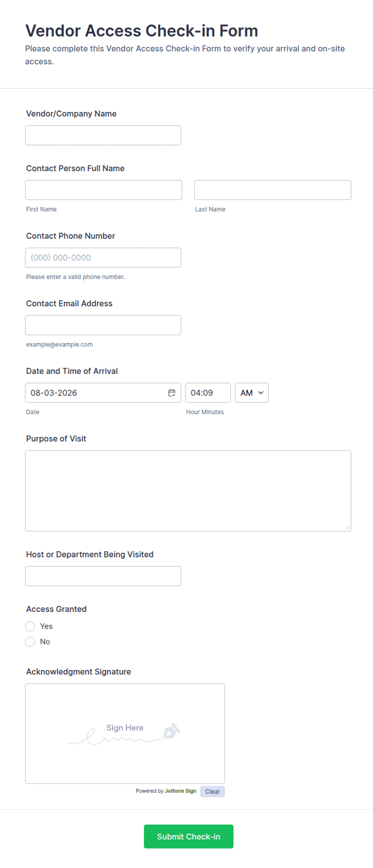
Task: Open the Jotform Sign link
Action: coord(180,791)
